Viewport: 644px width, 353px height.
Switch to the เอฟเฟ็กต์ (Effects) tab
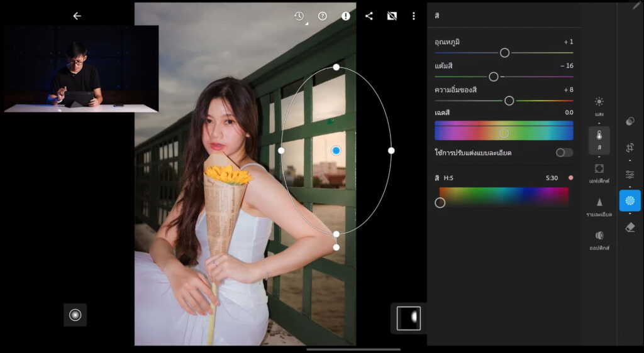click(x=599, y=172)
